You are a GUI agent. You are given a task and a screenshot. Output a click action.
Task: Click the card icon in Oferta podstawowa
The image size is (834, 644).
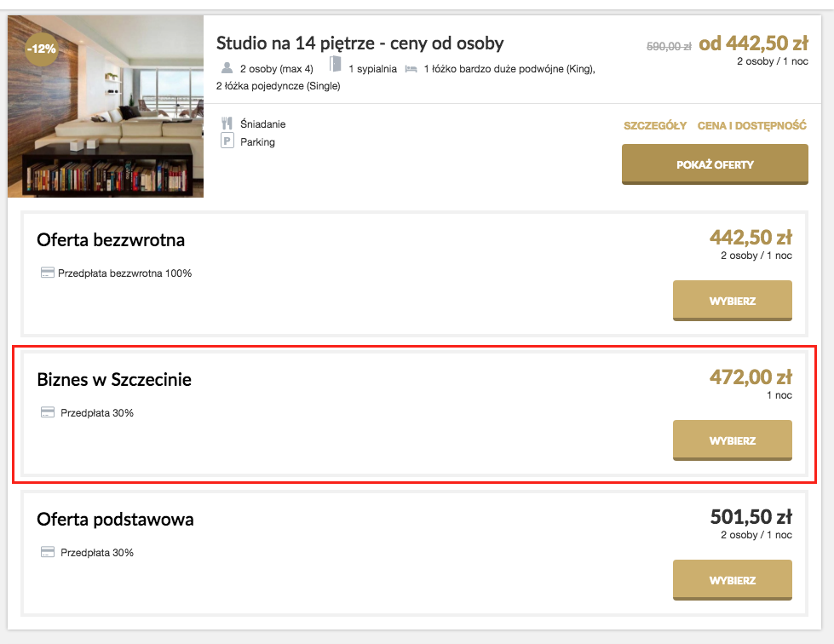48,552
